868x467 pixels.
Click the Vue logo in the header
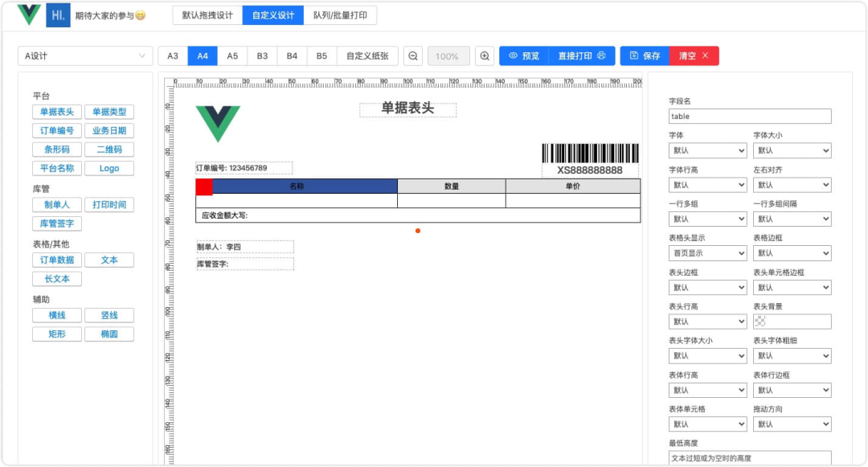coord(29,15)
